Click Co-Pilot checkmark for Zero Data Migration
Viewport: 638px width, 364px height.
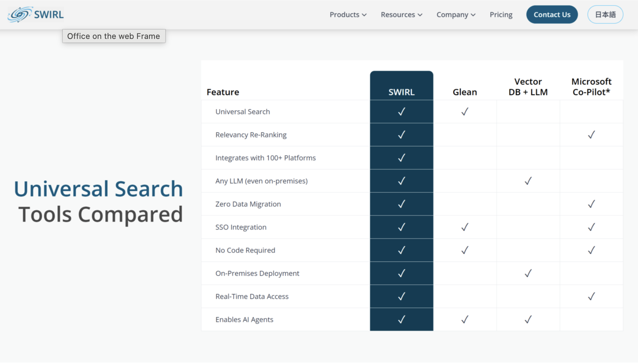coord(591,204)
